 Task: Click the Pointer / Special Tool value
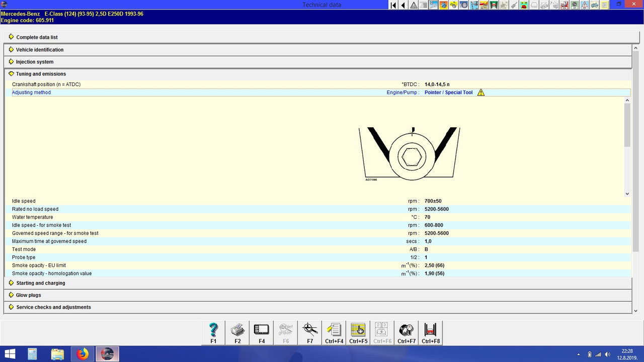coord(448,93)
